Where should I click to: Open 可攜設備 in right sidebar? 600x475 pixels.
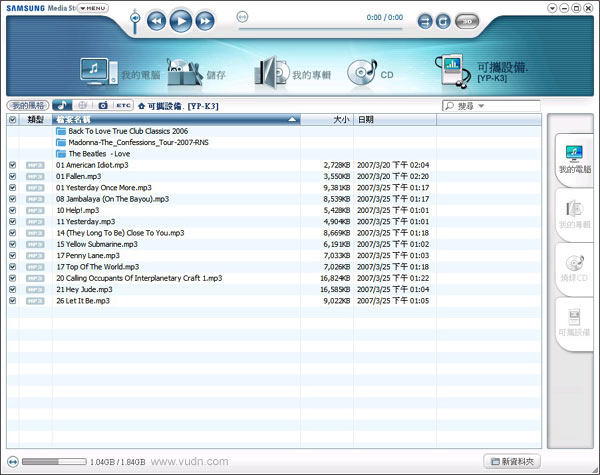click(574, 323)
